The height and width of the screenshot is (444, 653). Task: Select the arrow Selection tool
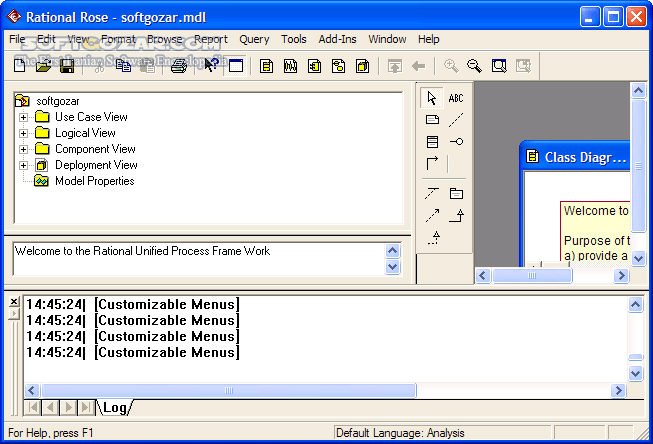coord(432,98)
